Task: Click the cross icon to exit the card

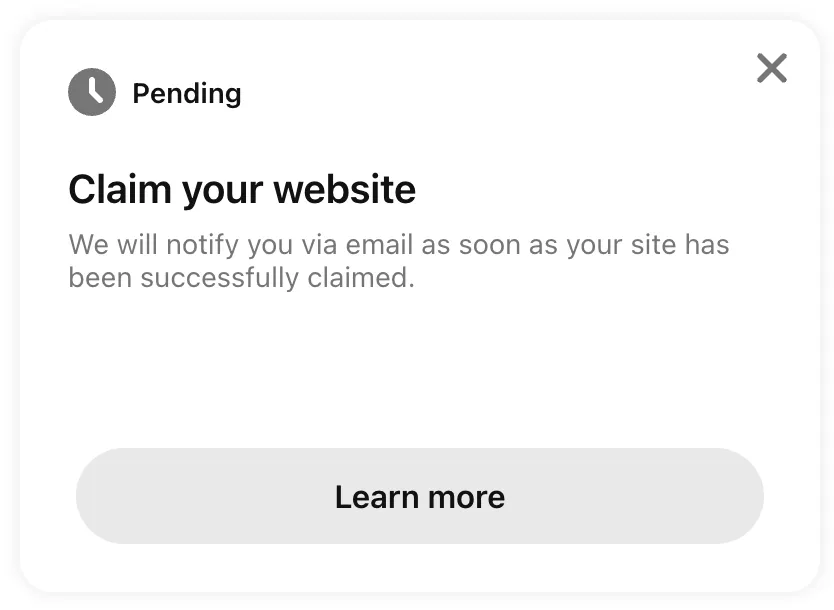Action: coord(771,68)
